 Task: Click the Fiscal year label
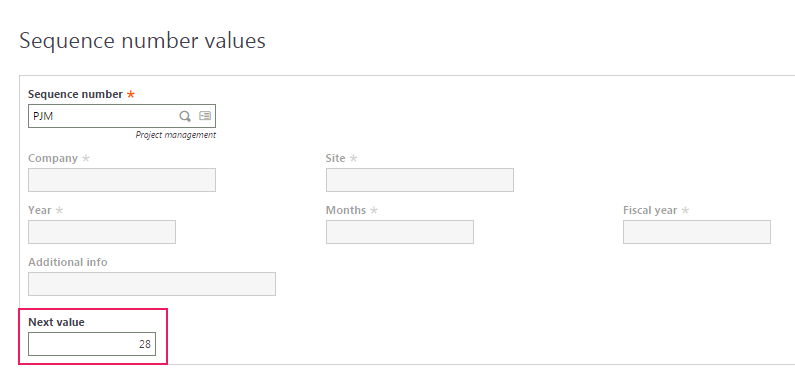650,210
